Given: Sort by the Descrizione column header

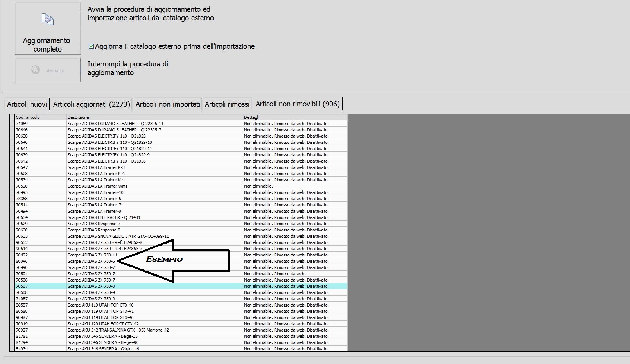Looking at the screenshot, I should pyautogui.click(x=155, y=117).
